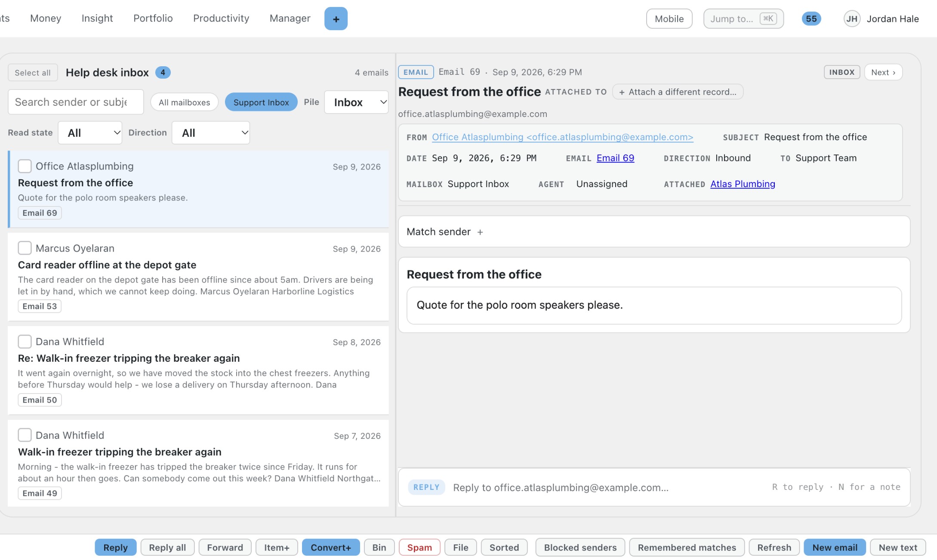Image resolution: width=937 pixels, height=560 pixels.
Task: Open the Atlas Plumbing attached record link
Action: 743,184
